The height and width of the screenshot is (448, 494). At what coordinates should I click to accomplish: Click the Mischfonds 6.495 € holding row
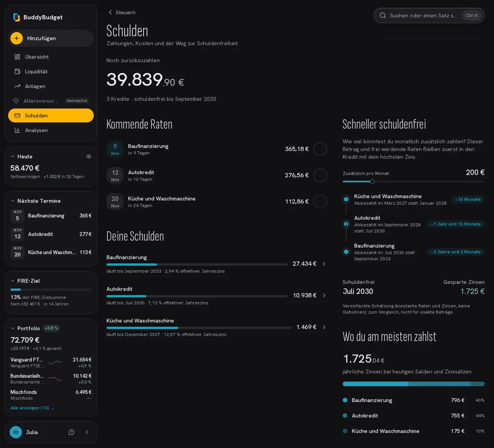(x=51, y=395)
